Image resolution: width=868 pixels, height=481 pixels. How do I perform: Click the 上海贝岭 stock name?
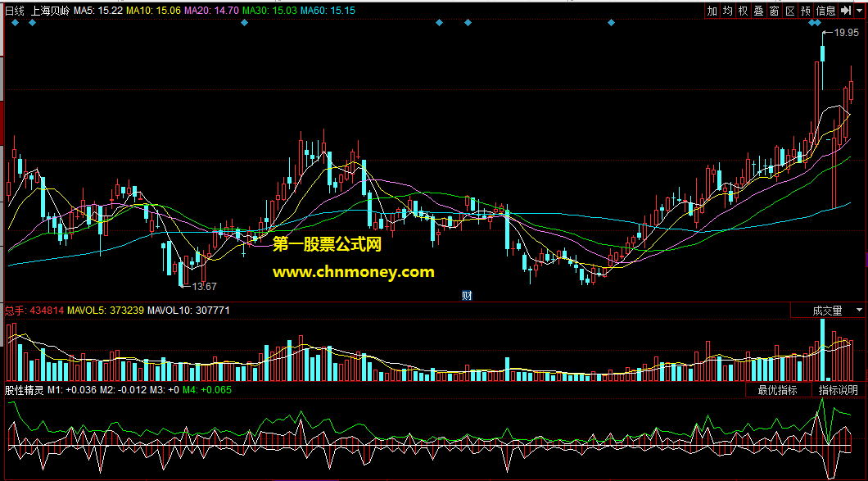50,11
